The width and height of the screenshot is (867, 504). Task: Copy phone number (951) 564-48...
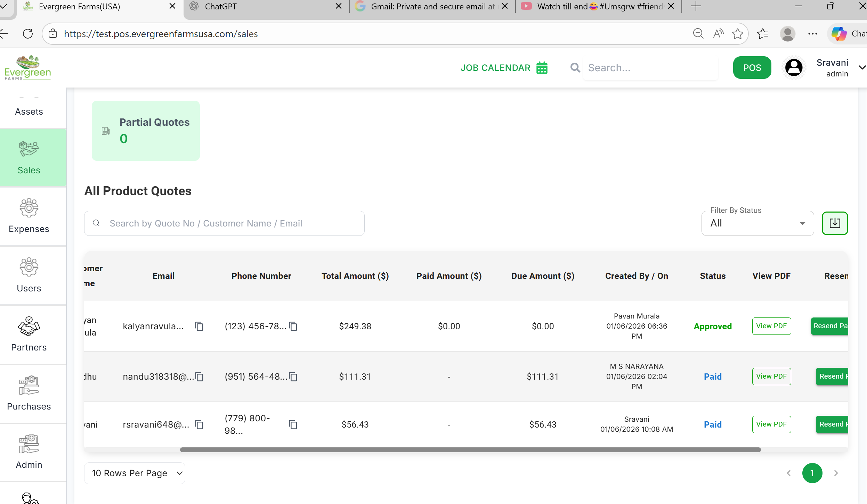pyautogui.click(x=293, y=377)
